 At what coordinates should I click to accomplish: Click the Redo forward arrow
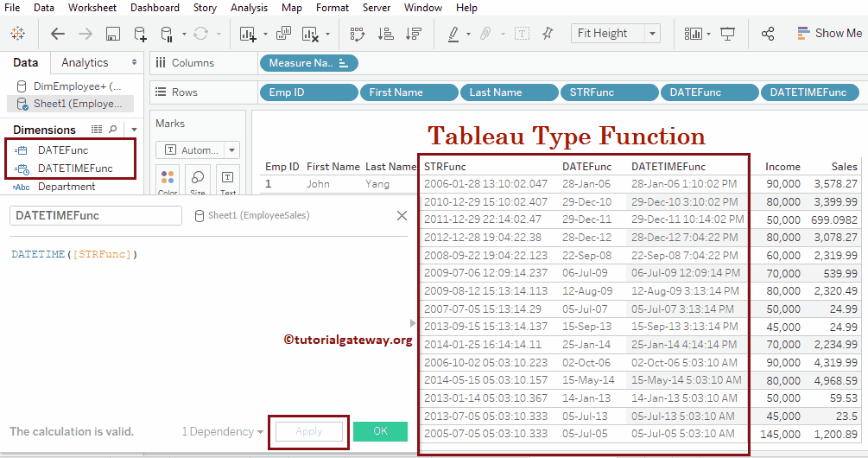click(86, 34)
